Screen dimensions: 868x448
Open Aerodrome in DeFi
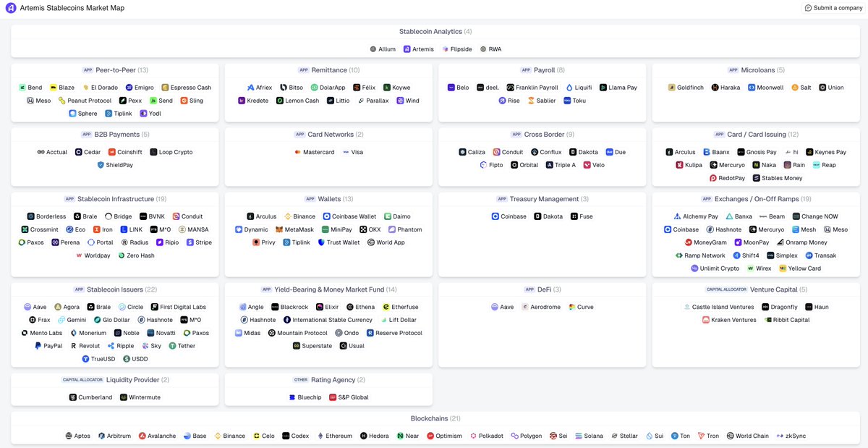541,307
